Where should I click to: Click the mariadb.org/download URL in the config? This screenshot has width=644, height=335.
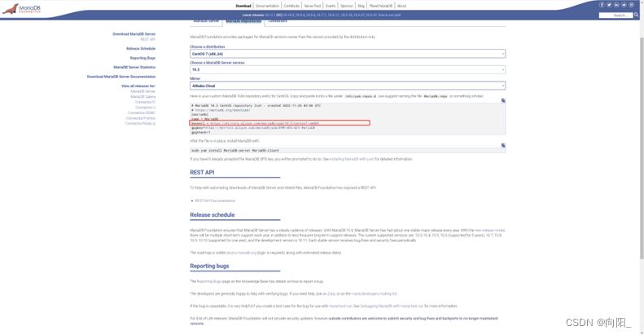tap(222, 110)
